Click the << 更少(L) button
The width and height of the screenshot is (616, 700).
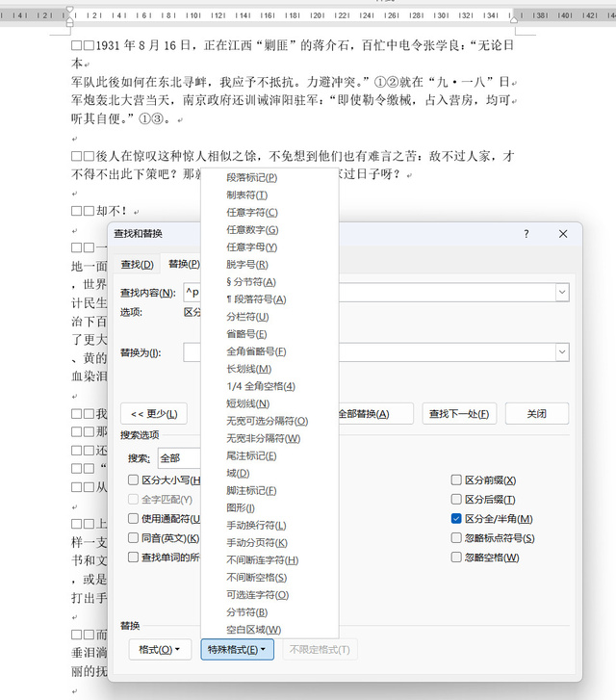[154, 414]
